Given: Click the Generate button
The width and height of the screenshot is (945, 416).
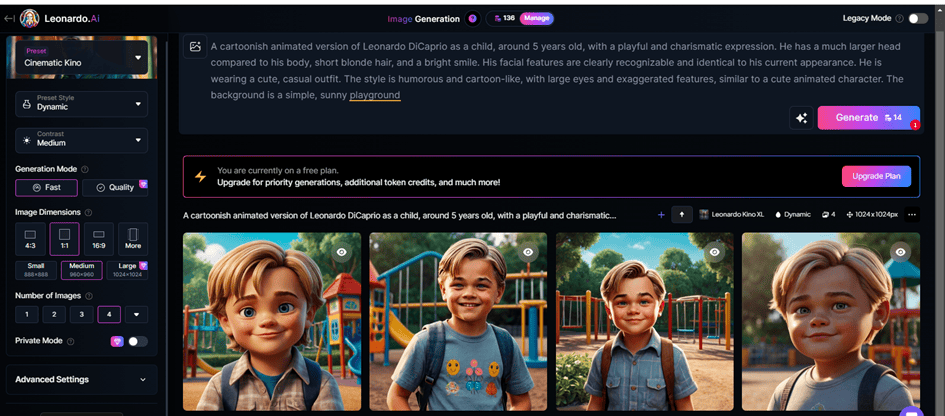Looking at the screenshot, I should click(x=868, y=118).
